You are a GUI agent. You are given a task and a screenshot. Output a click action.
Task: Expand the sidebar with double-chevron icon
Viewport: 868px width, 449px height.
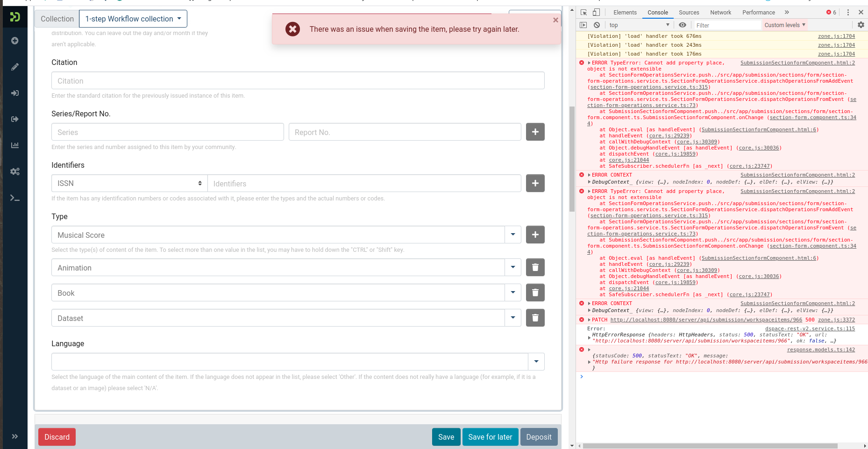pyautogui.click(x=15, y=436)
